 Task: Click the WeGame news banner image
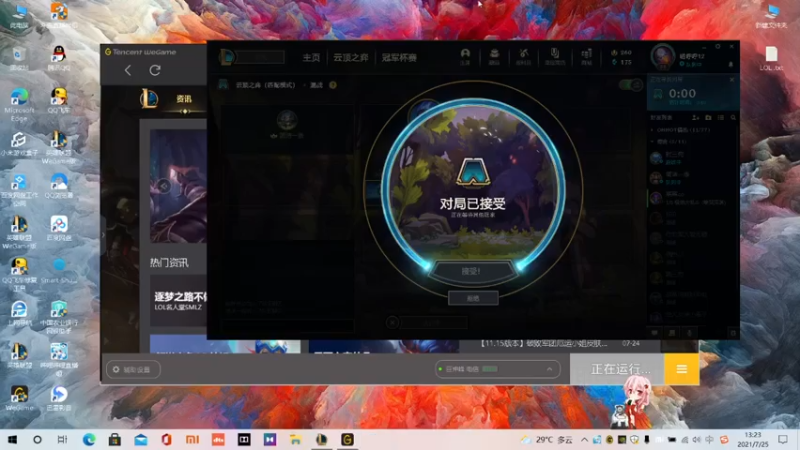point(179,186)
